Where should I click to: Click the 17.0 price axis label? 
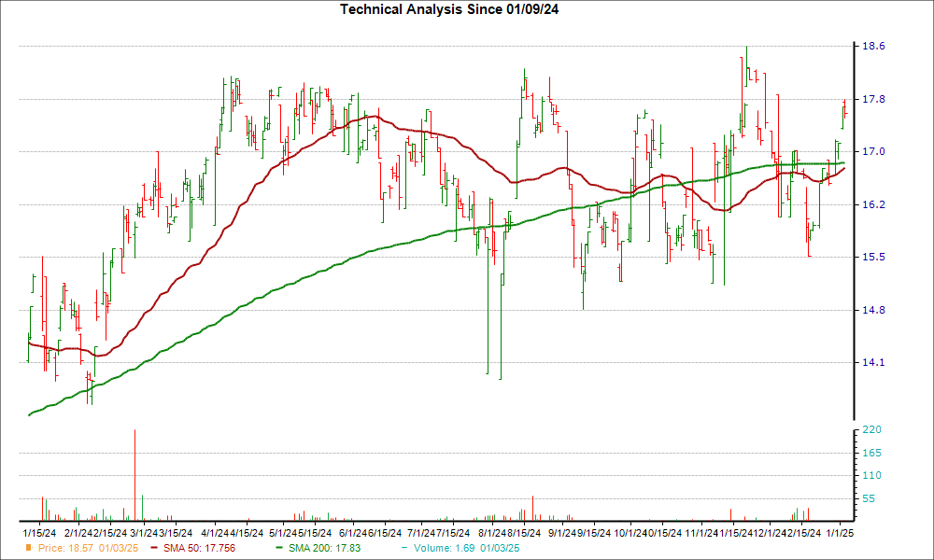pyautogui.click(x=872, y=152)
